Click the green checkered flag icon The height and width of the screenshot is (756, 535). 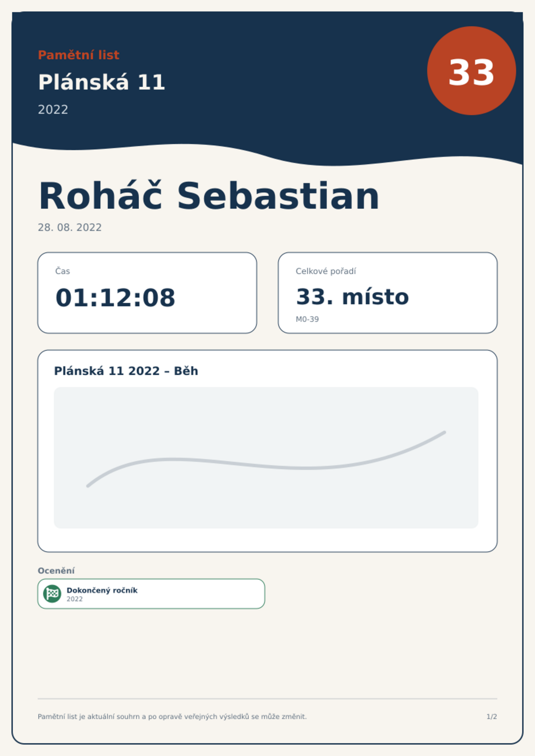click(52, 593)
